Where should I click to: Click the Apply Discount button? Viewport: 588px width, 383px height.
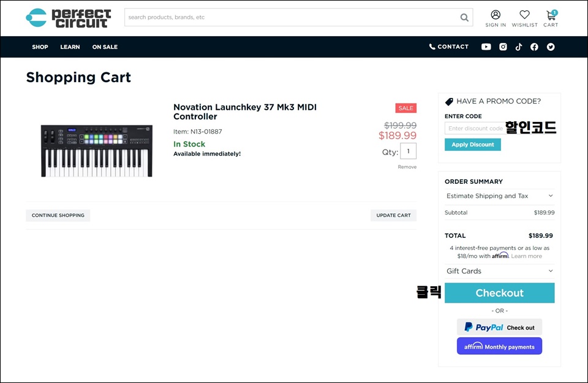(472, 145)
